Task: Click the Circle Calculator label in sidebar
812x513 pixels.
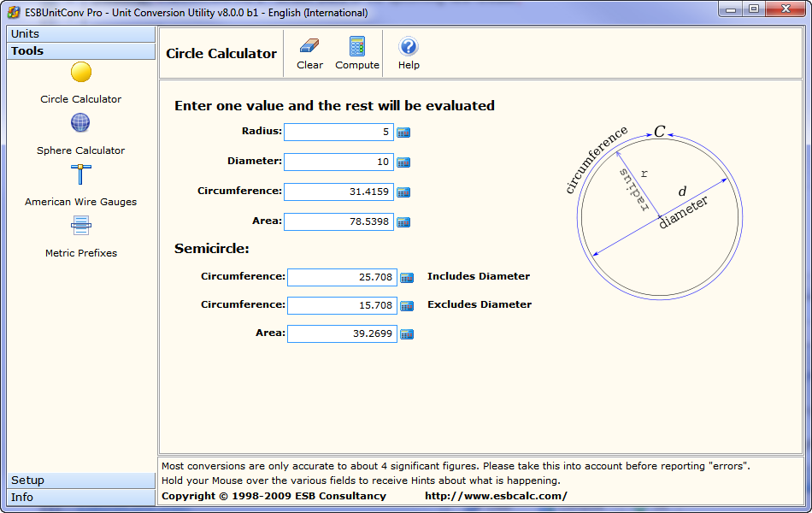Action: point(81,99)
